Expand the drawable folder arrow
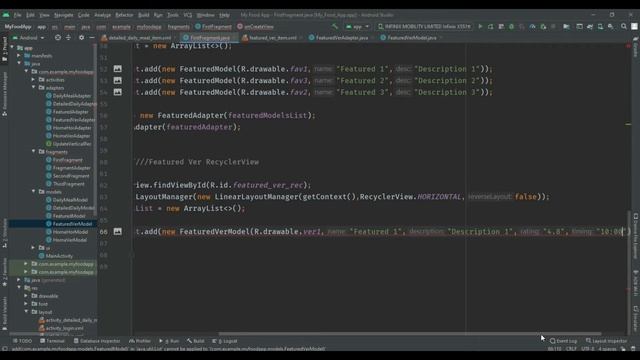 pos(26,296)
